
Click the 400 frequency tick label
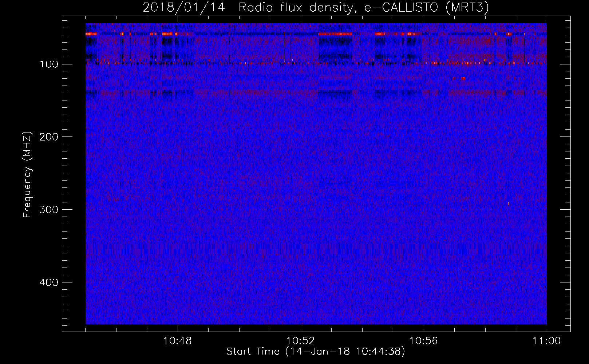[49, 282]
